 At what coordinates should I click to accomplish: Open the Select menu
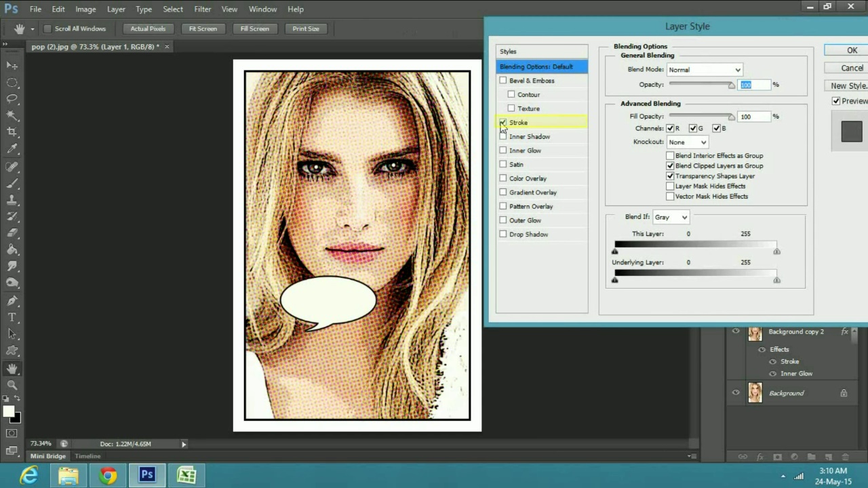click(173, 9)
